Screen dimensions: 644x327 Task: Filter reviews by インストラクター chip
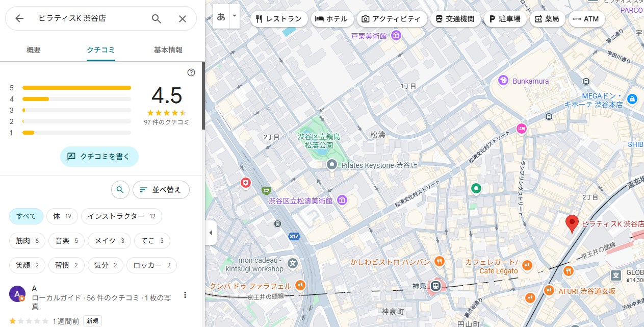121,216
